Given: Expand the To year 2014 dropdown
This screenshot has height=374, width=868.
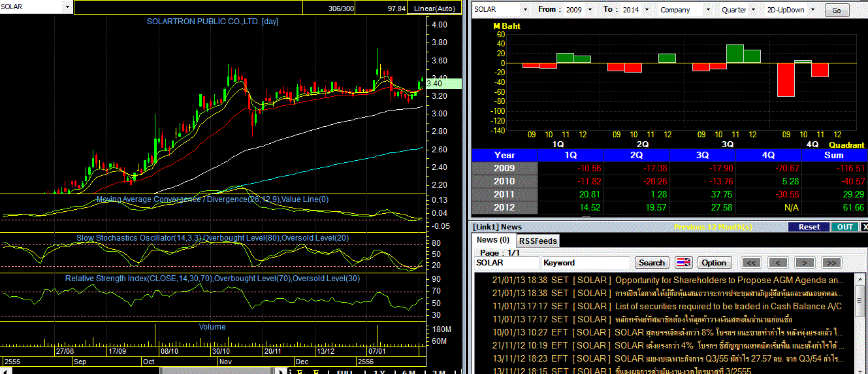Looking at the screenshot, I should pyautogui.click(x=645, y=10).
